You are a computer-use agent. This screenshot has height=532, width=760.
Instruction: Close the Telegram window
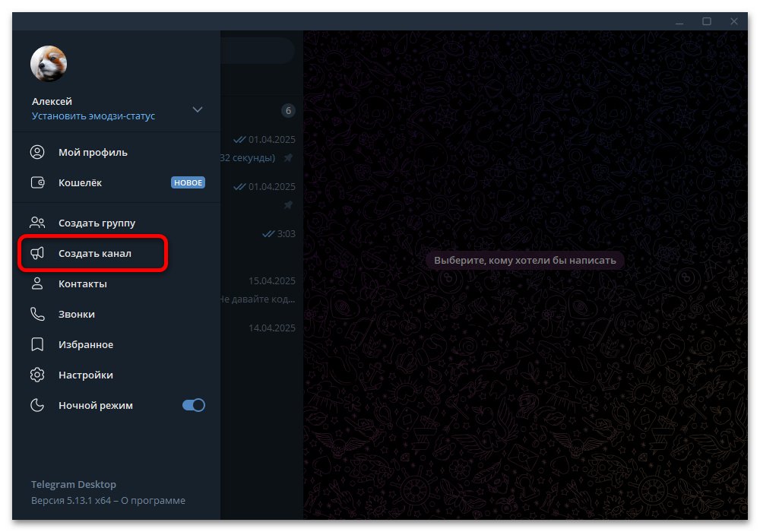pos(734,22)
